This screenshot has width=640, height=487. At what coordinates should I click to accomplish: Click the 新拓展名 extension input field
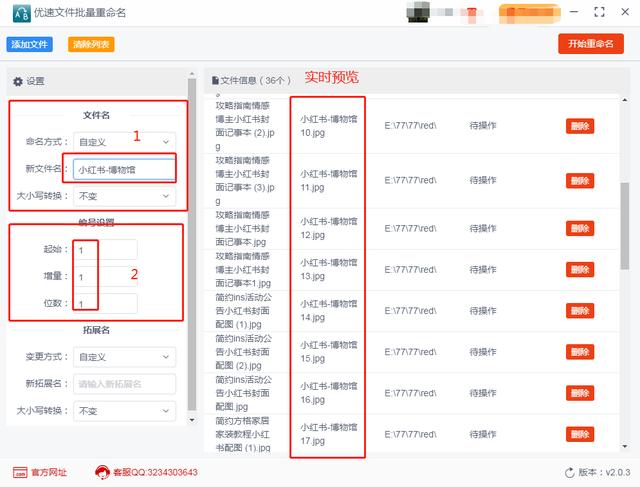tap(124, 384)
